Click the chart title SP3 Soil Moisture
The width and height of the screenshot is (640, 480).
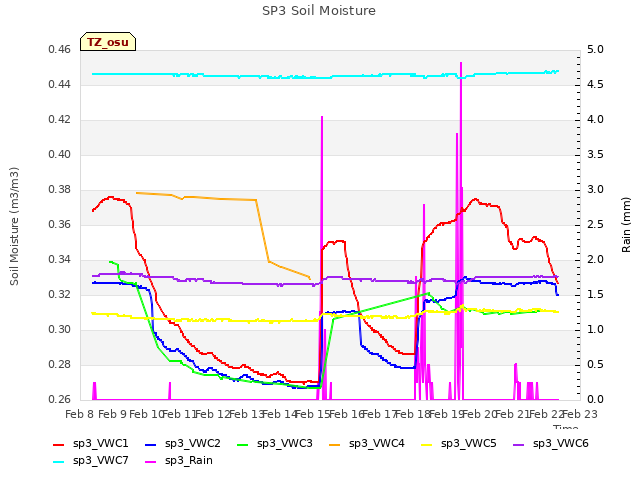pos(319,11)
